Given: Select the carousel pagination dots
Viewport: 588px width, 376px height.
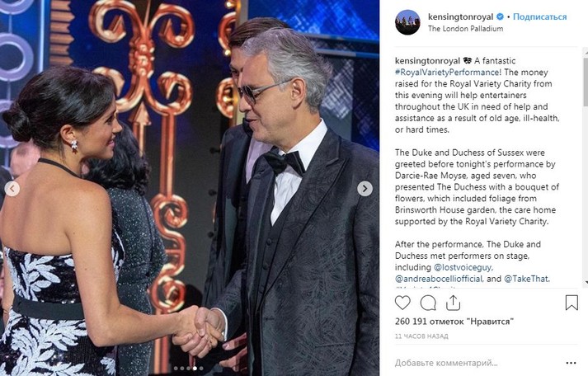Looking at the screenshot, I should pos(189,369).
